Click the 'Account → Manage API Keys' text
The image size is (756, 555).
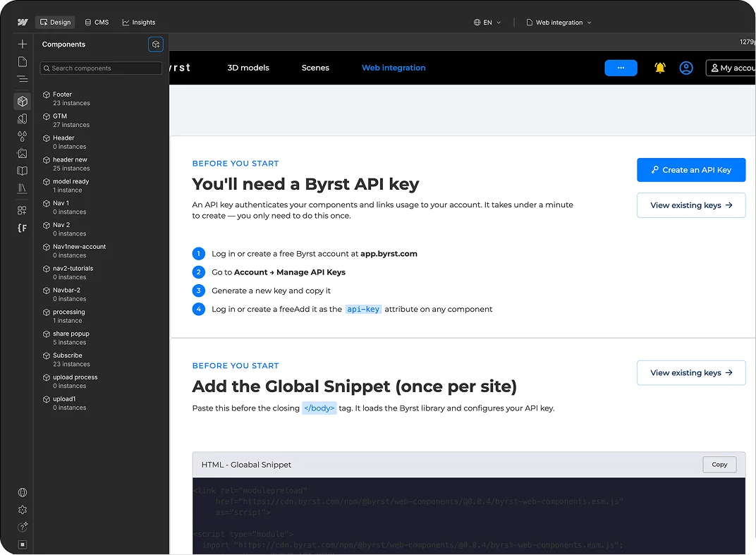coord(289,272)
